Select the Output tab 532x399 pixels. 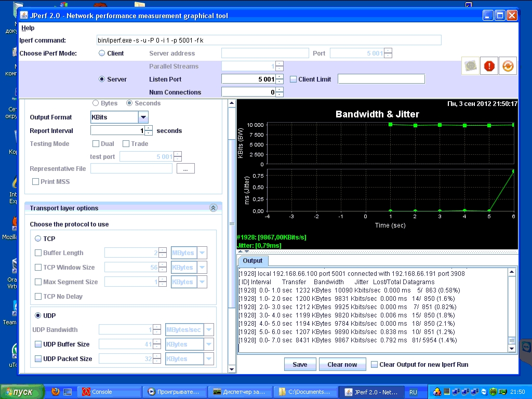[x=253, y=261]
